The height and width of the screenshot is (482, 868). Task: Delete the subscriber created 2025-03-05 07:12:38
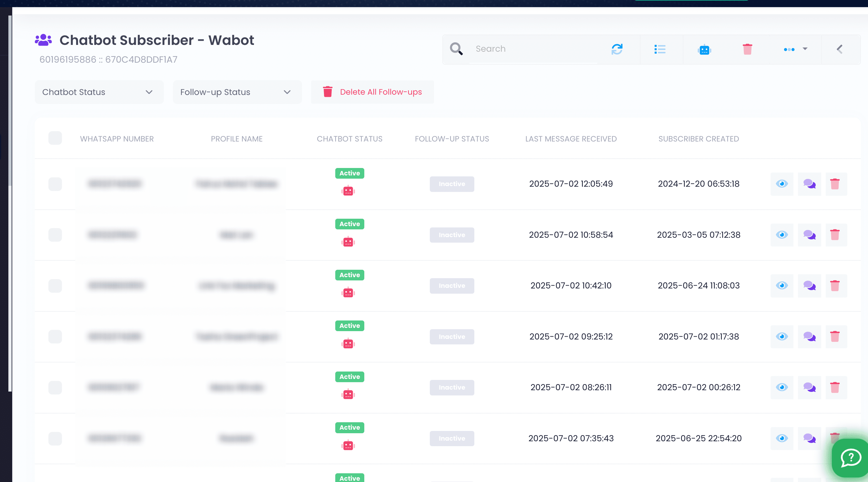point(835,235)
